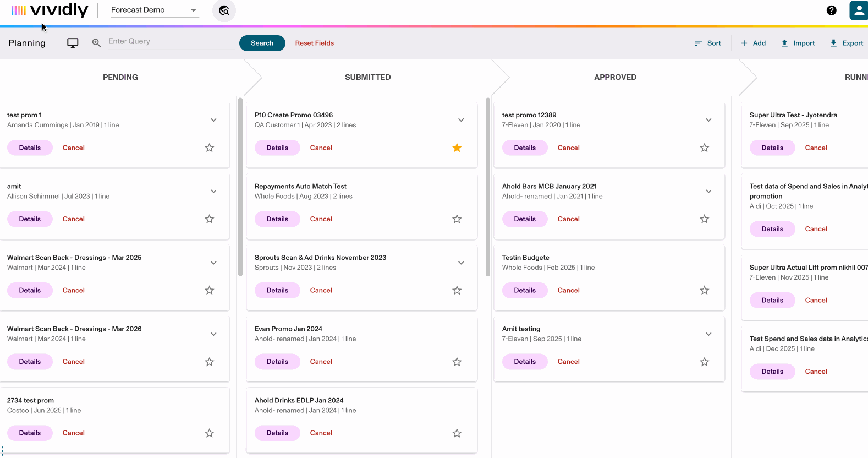Open the globe search icon in header

tap(224, 10)
